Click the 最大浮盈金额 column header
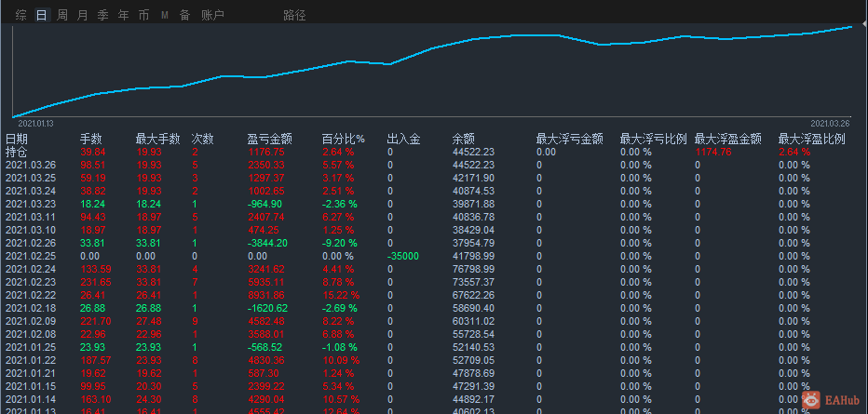The image size is (868, 414). (728, 140)
